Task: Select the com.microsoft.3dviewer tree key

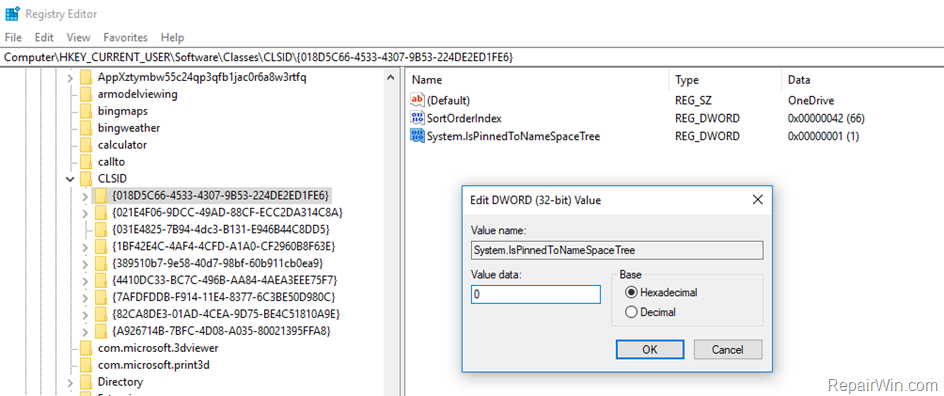Action: [158, 348]
